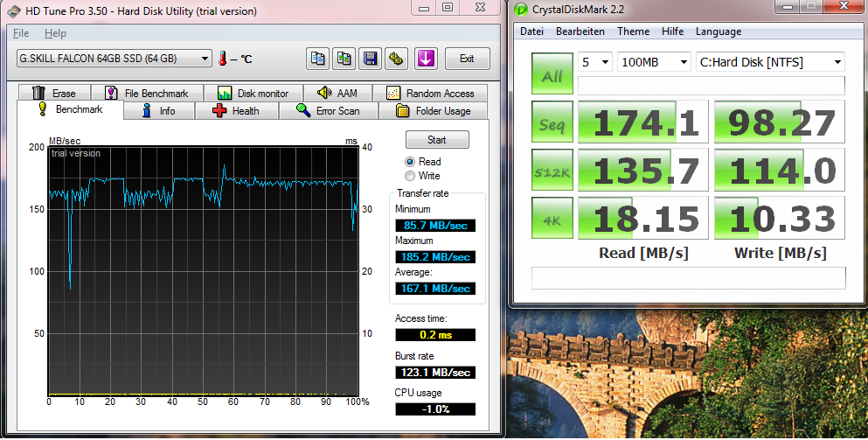The height and width of the screenshot is (440, 868).
Task: Click the floppy disk save icon
Action: [x=371, y=59]
